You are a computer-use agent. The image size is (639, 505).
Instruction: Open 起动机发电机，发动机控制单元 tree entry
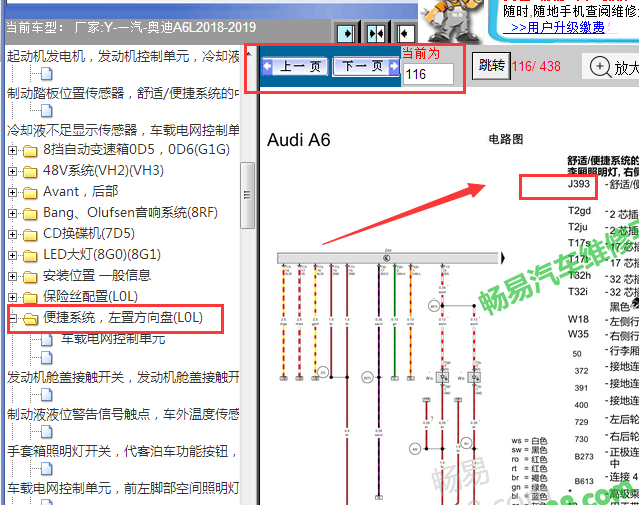(x=123, y=56)
